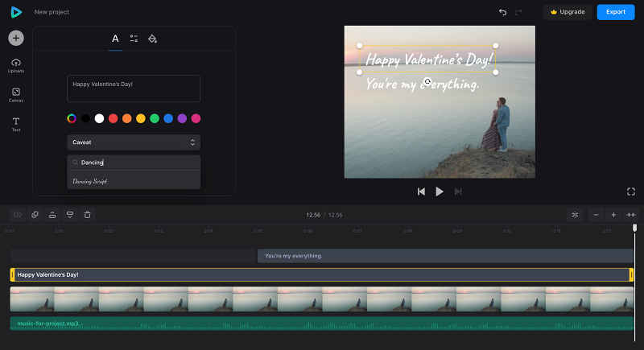This screenshot has width=644, height=350.
Task: Enter fullscreen preview mode
Action: [x=631, y=191]
